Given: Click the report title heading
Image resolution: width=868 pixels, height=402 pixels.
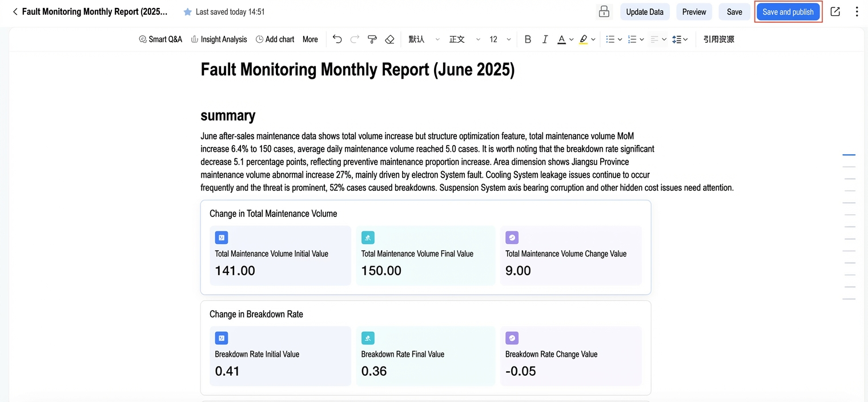Looking at the screenshot, I should click(x=357, y=70).
